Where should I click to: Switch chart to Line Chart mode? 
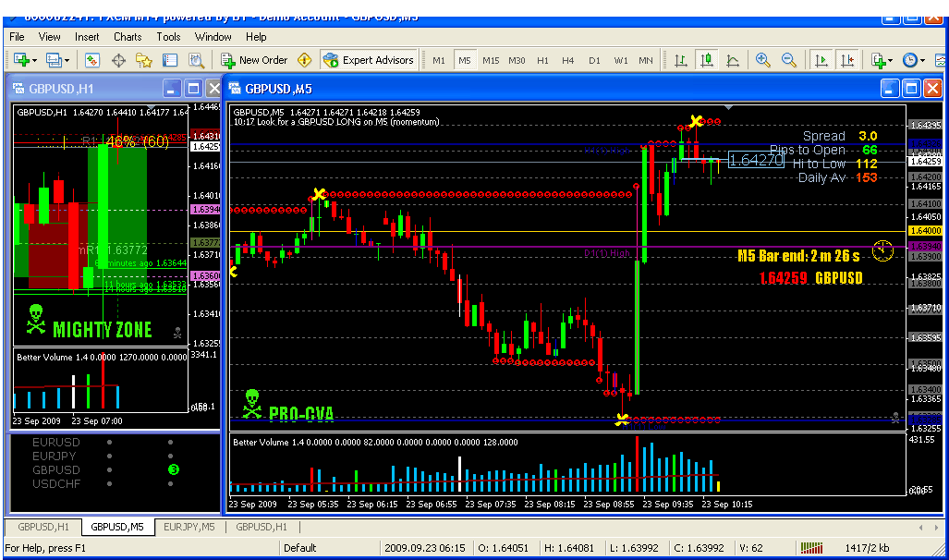[x=733, y=60]
